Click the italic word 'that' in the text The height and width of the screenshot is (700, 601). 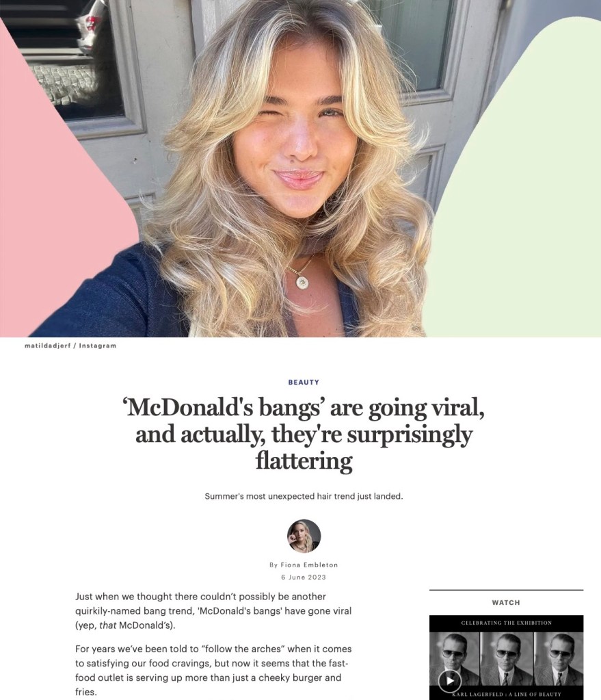click(x=108, y=625)
